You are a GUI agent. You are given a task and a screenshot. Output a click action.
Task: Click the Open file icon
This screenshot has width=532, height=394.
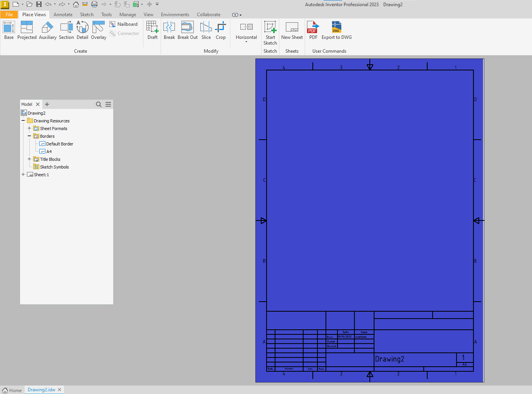pyautogui.click(x=29, y=4)
